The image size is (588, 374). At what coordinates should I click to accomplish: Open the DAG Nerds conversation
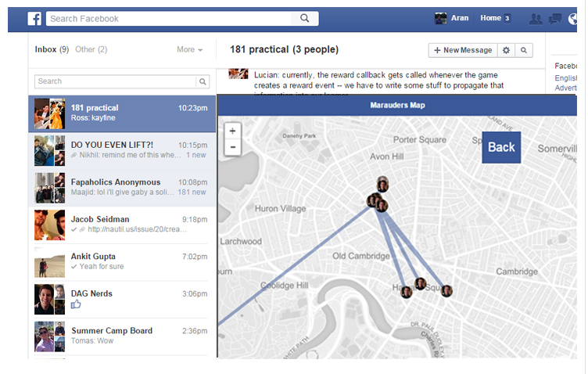tap(123, 299)
